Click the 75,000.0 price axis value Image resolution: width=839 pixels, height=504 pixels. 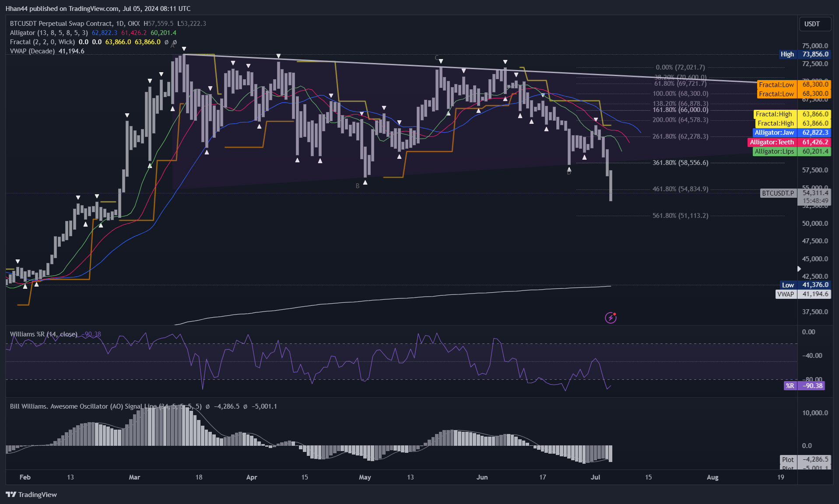click(x=815, y=45)
